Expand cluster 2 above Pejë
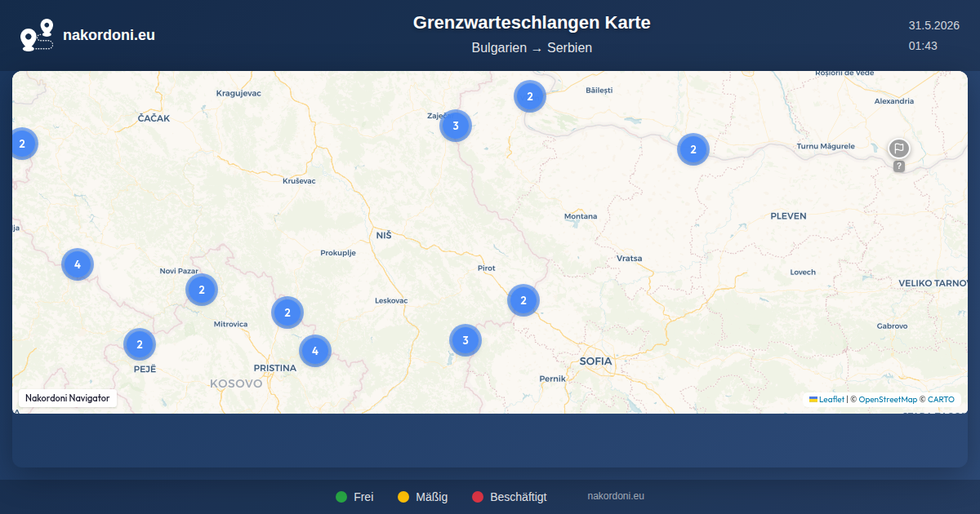The width and height of the screenshot is (980, 514). 140,344
